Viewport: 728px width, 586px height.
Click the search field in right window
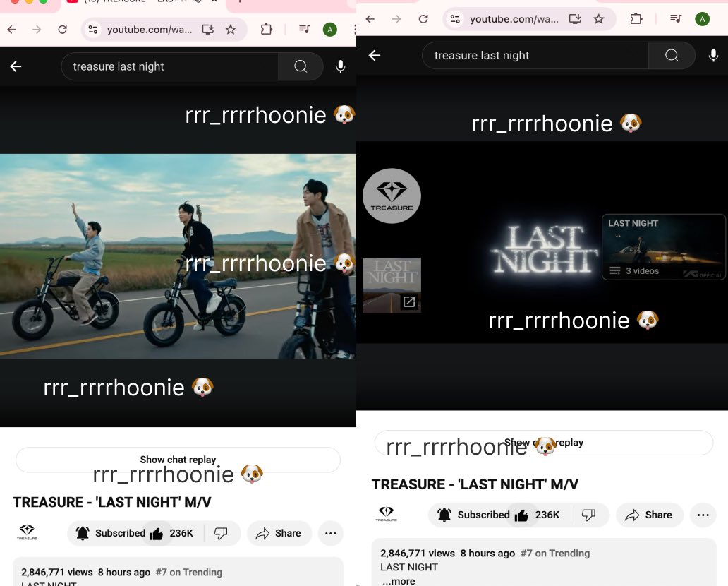coord(535,55)
